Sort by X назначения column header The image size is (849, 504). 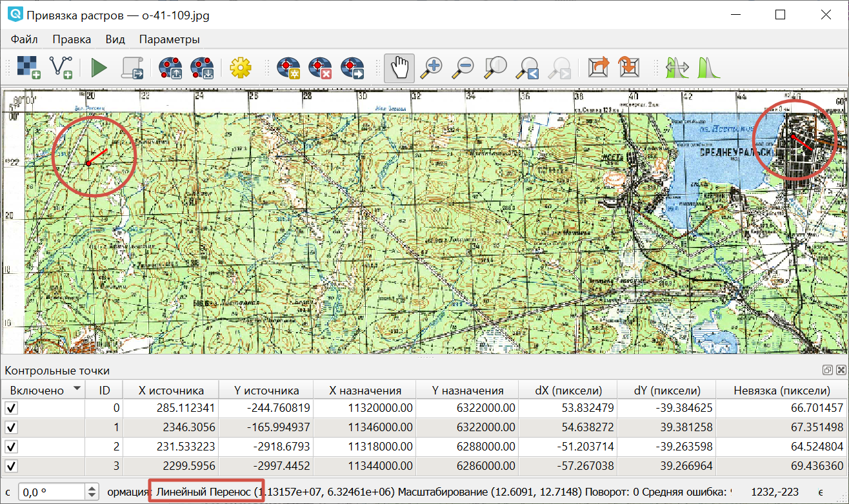click(x=365, y=390)
